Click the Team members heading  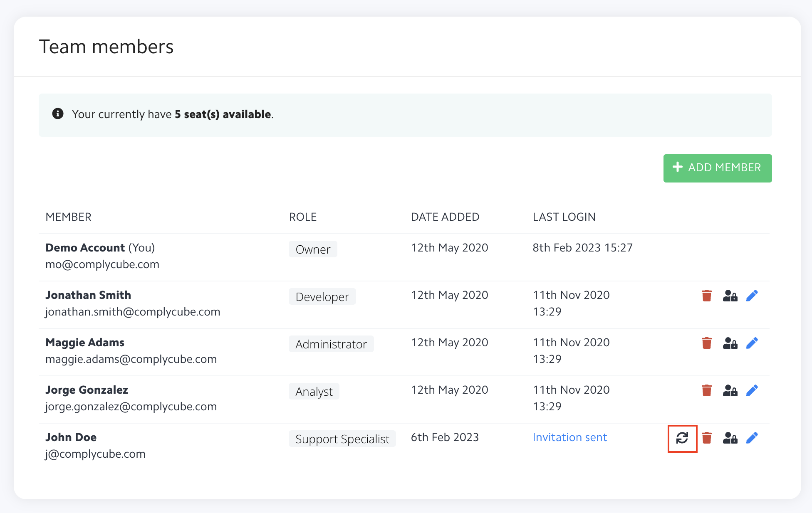point(106,47)
